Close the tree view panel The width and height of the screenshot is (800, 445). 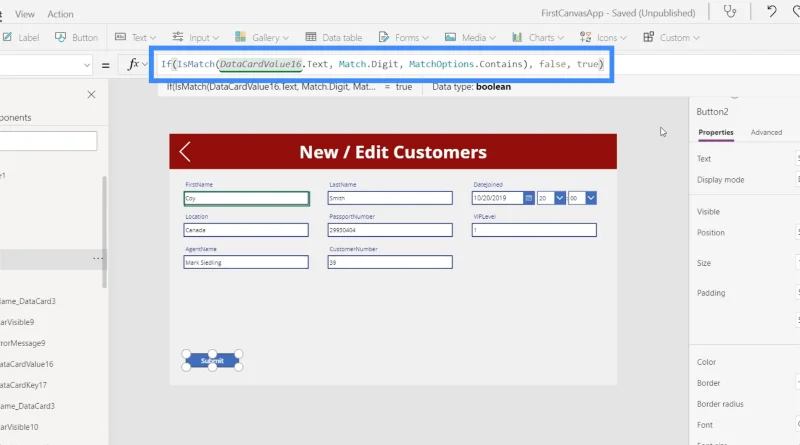(x=91, y=94)
